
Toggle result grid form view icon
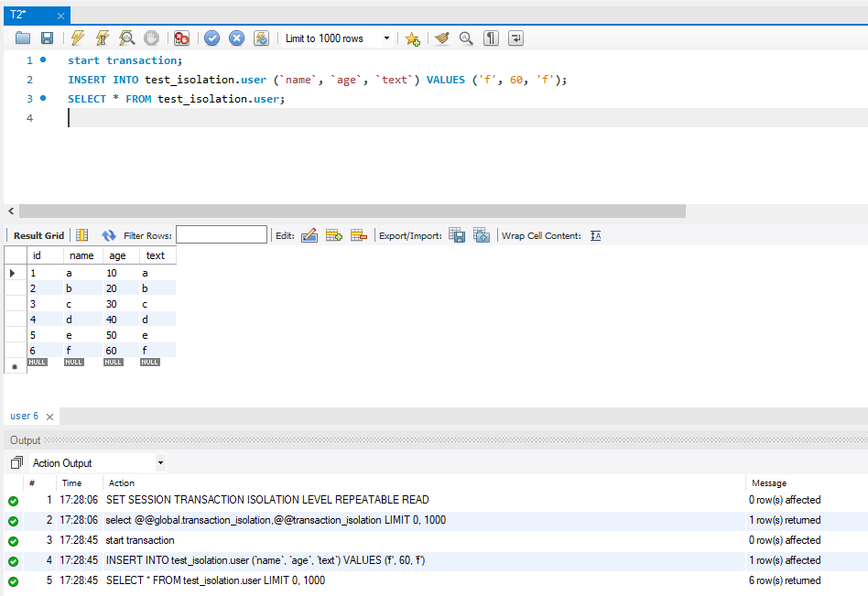click(x=81, y=235)
